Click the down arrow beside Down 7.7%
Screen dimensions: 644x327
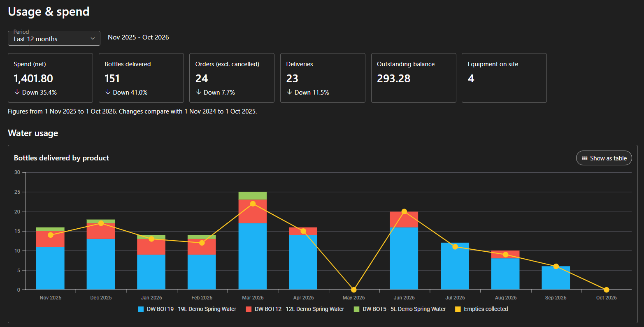click(x=198, y=92)
